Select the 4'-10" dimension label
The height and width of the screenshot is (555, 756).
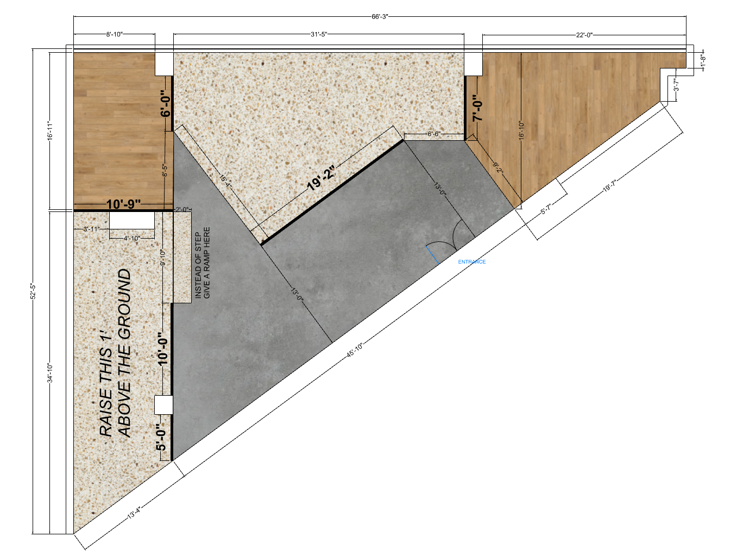(131, 238)
